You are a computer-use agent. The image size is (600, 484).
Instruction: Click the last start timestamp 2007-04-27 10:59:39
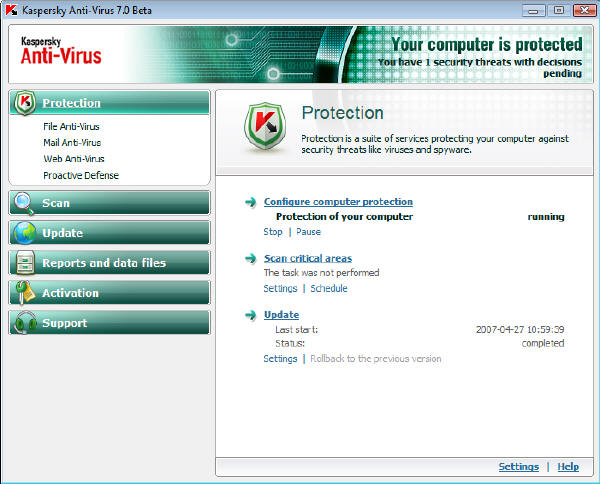520,329
